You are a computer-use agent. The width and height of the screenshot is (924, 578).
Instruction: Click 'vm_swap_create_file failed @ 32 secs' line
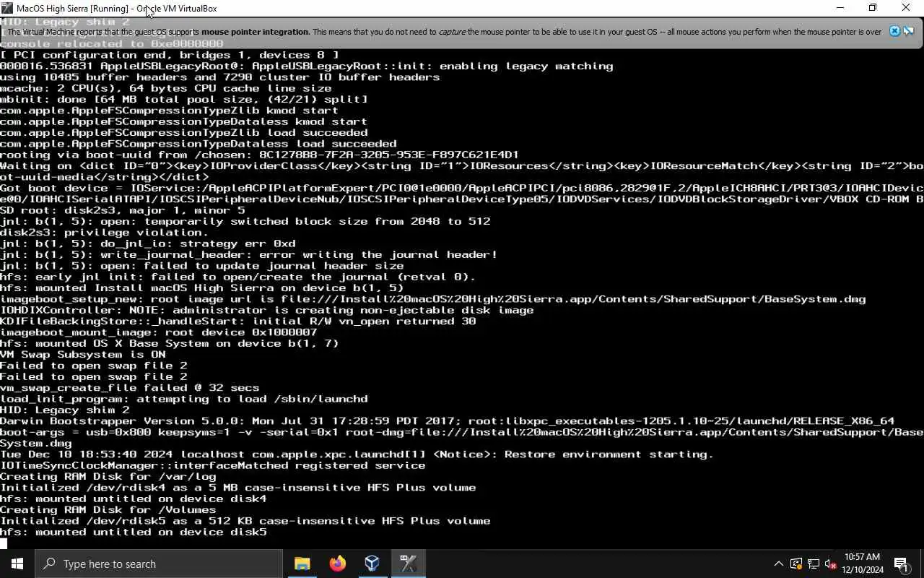coord(129,387)
